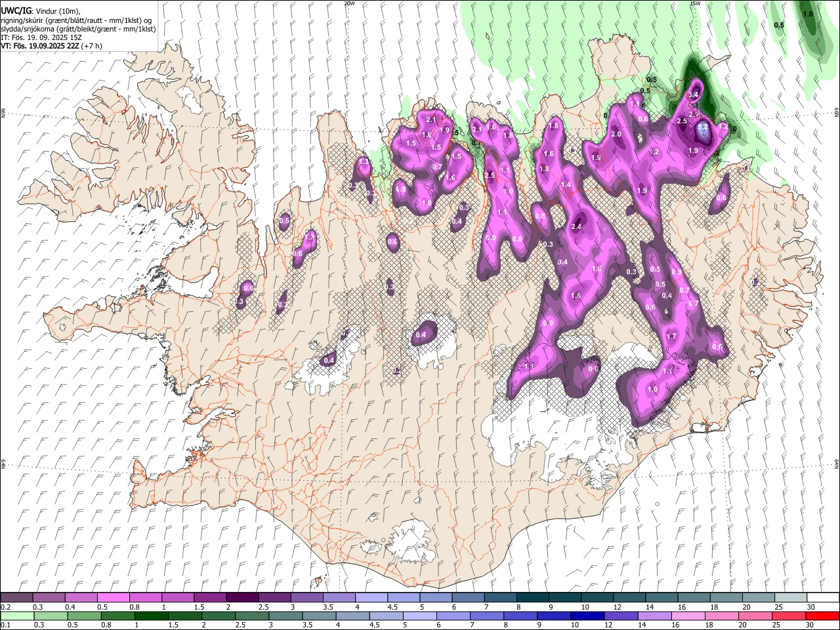Select the darkest green 1 swatch in green legend row
This screenshot has height=630, width=840.
(151, 616)
